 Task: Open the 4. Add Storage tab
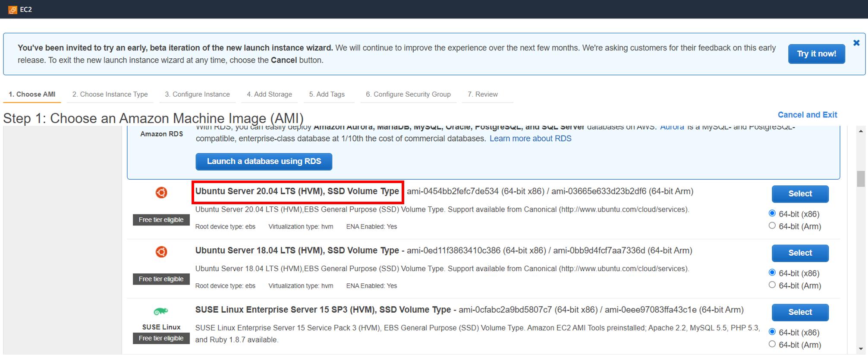(x=269, y=94)
